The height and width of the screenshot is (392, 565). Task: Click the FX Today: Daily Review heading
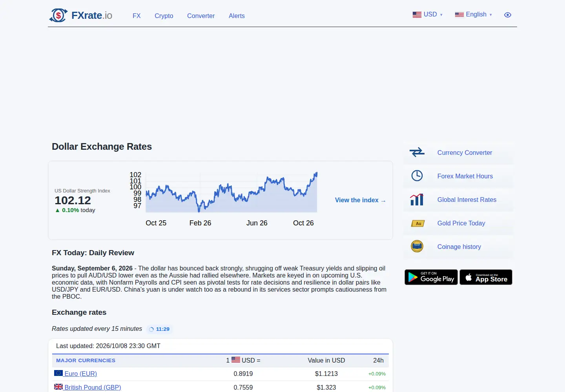click(93, 252)
